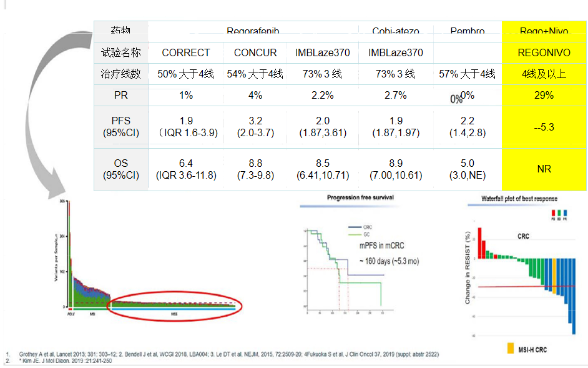Screen dimensions: 588x368
Task: Click IMBLaze370 under the Regorafenib header
Action: 323,52
